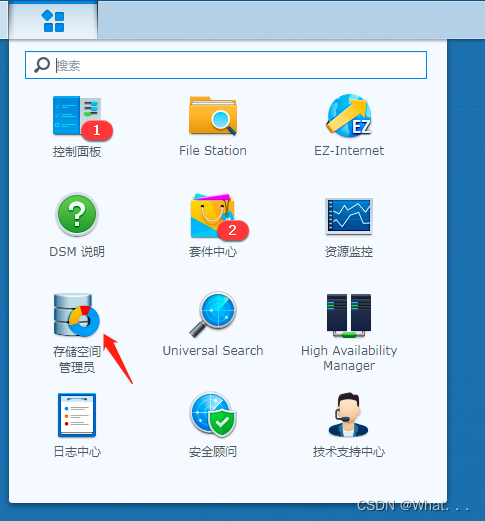Click the Universal Search label

[213, 351]
